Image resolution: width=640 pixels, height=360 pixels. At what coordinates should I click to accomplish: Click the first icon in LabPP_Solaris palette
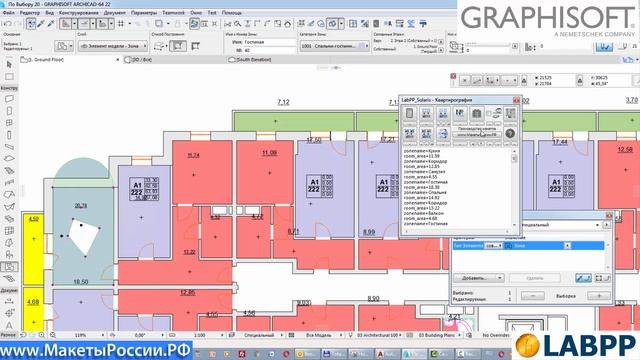point(409,114)
